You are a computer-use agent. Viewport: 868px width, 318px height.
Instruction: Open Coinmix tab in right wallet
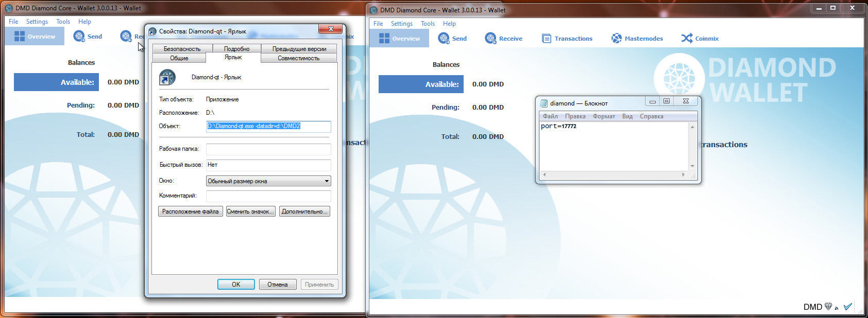pyautogui.click(x=700, y=39)
